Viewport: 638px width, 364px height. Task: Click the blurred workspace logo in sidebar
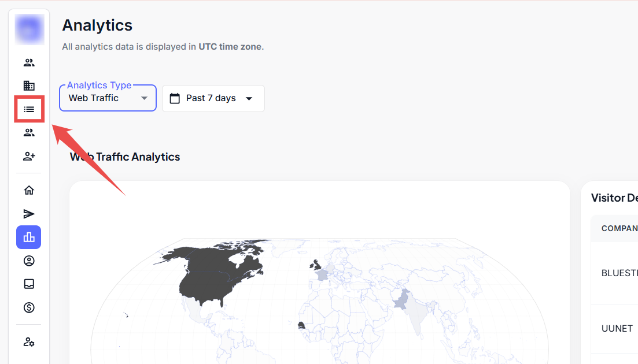[29, 30]
